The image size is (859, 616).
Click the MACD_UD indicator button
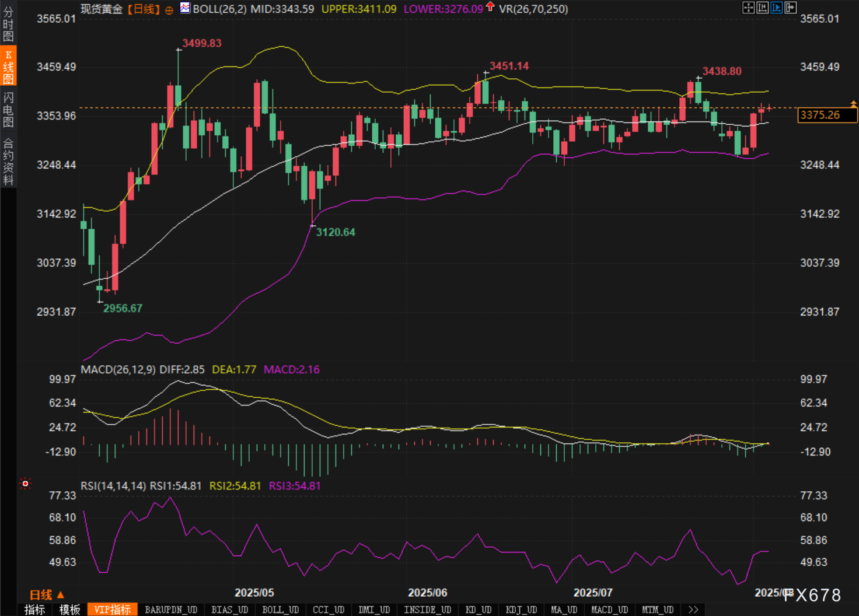(x=609, y=610)
